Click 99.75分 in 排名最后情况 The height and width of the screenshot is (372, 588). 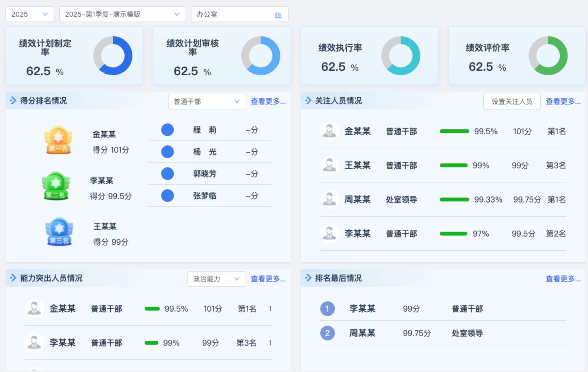(x=417, y=333)
